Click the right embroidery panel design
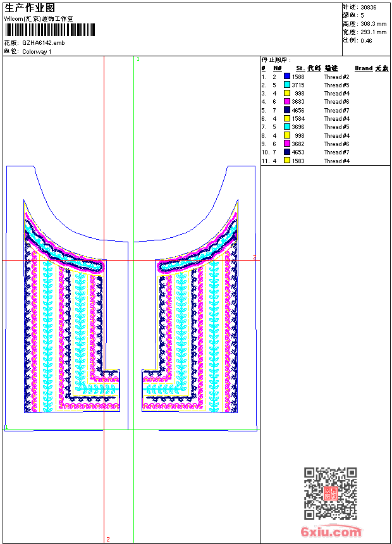 click(190, 306)
